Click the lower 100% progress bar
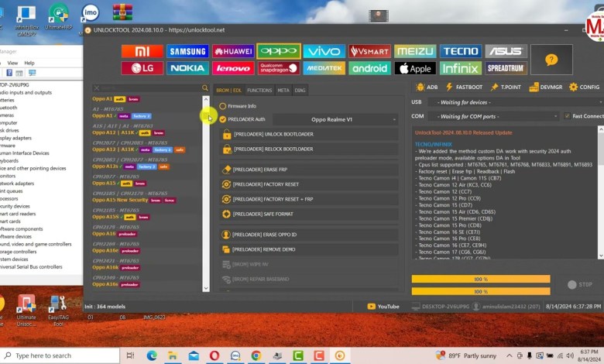 [x=481, y=291]
